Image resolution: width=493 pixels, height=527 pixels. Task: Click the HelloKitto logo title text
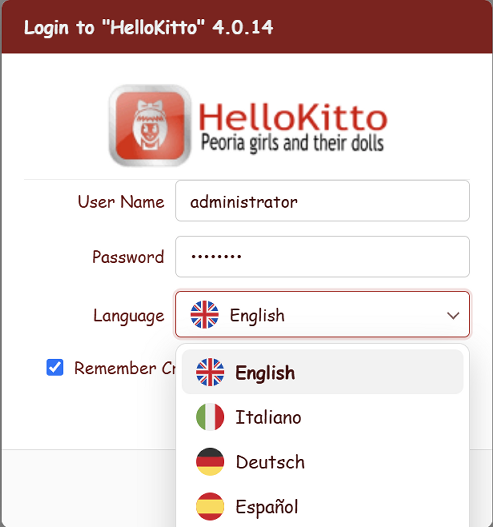[293, 117]
